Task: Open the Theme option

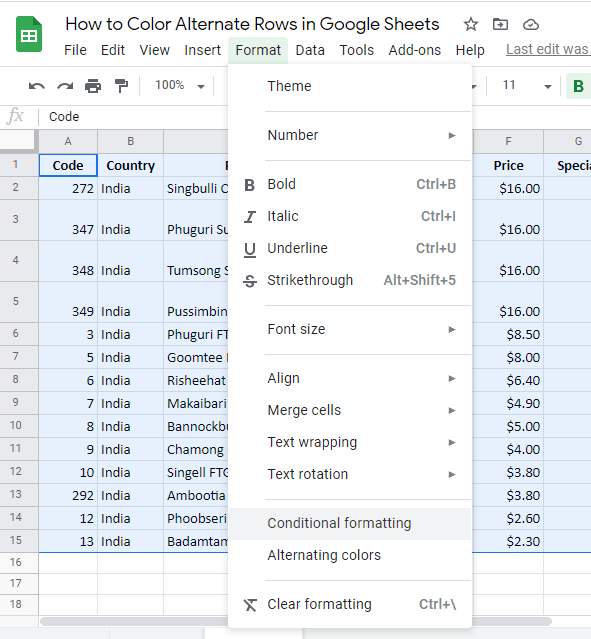Action: 350,86
